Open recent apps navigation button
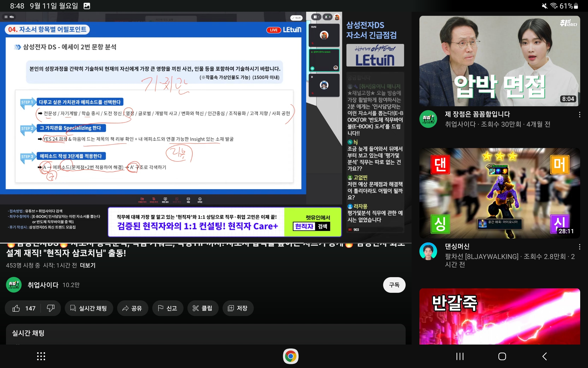This screenshot has height=368, width=588. [x=460, y=356]
